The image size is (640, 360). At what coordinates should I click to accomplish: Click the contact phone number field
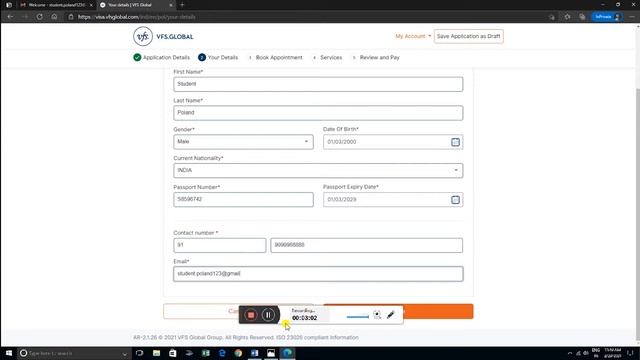(367, 245)
